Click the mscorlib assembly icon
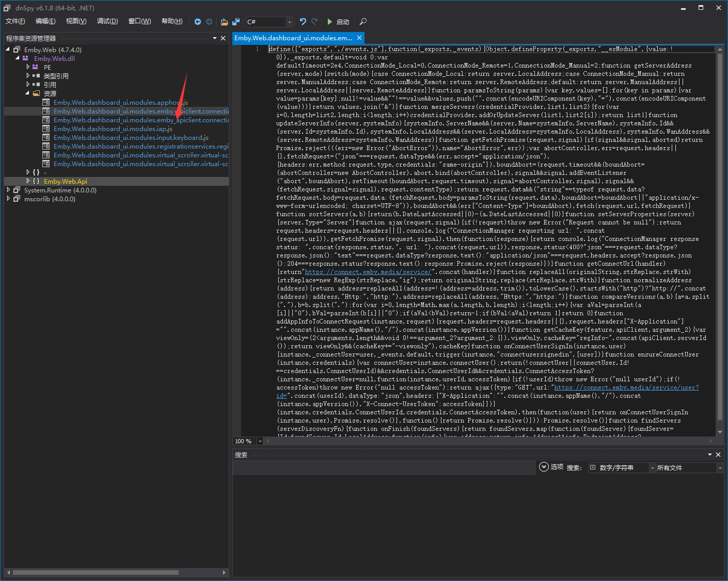Screen dimensions: 728x581 pos(17,199)
